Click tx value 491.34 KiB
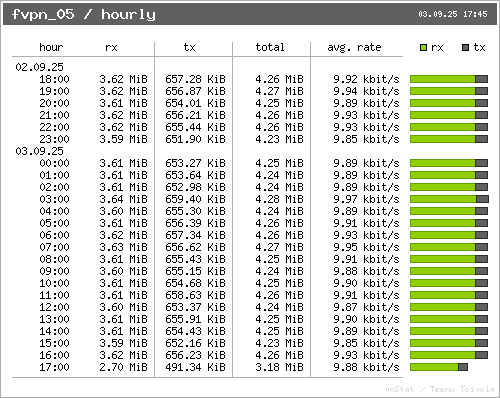 [x=195, y=367]
